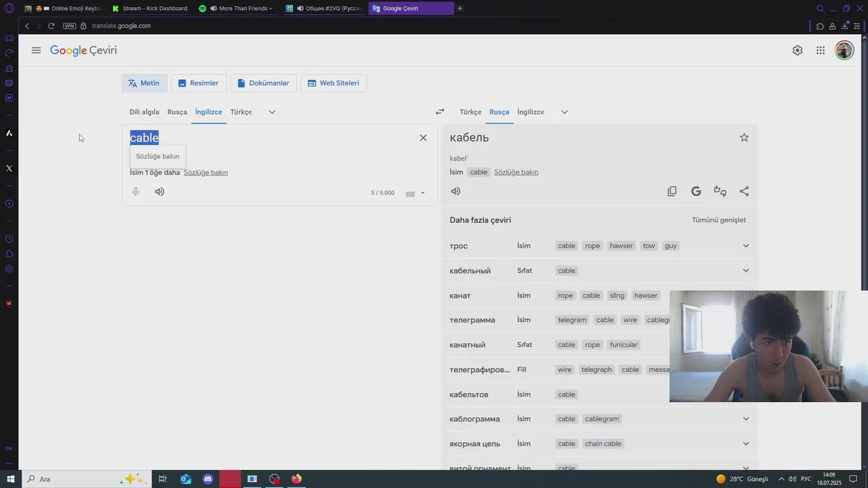Save translation with the star icon
Screen dimensions: 868x488
click(744, 138)
